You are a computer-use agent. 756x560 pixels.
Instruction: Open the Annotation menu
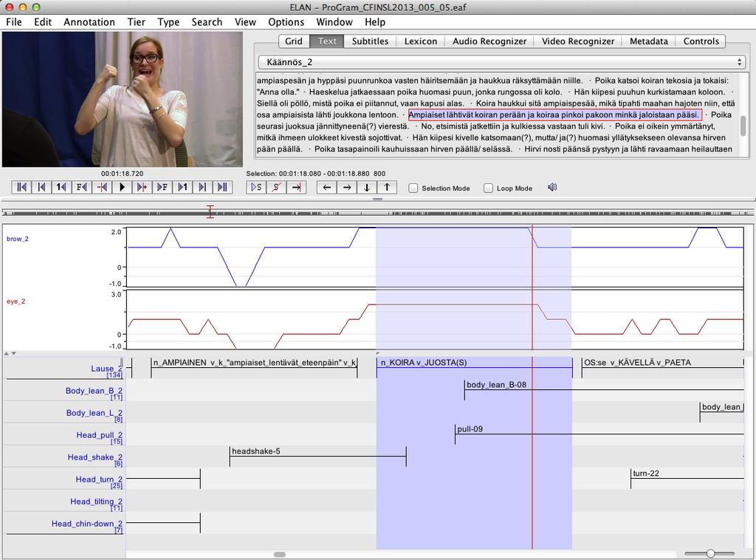pos(89,21)
